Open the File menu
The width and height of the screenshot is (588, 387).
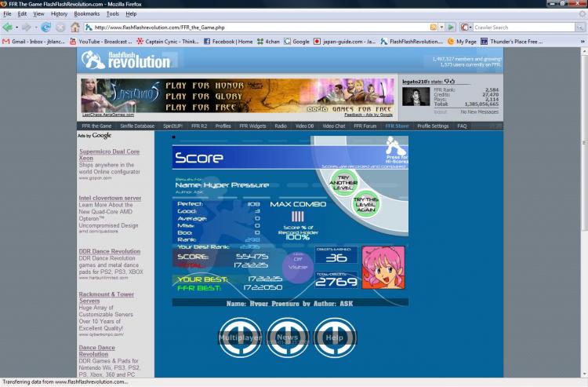tap(7, 14)
